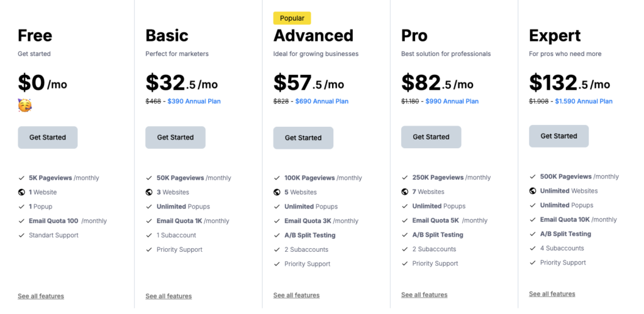Select Get Started for Pro plan
The height and width of the screenshot is (314, 644).
431,137
